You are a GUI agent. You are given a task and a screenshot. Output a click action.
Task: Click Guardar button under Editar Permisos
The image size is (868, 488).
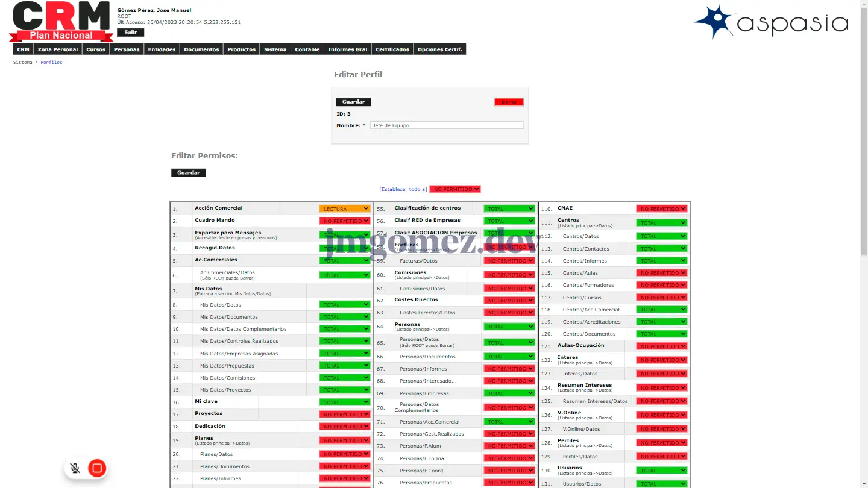188,173
